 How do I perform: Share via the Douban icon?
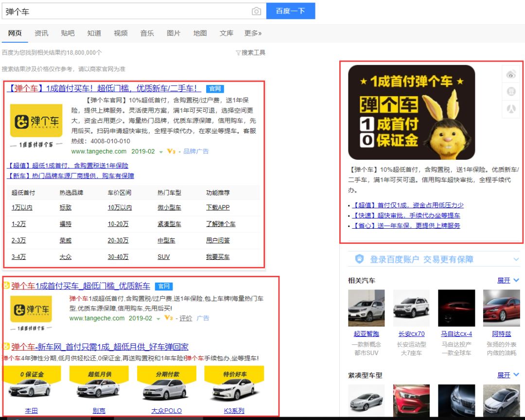511,91
